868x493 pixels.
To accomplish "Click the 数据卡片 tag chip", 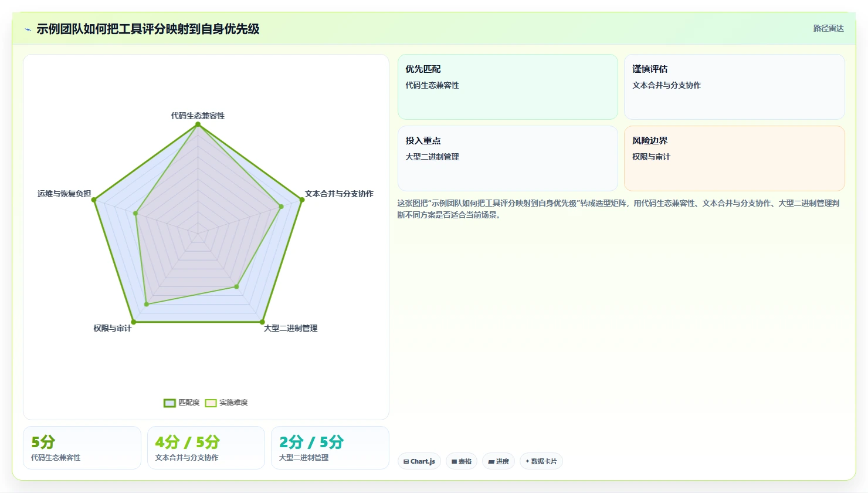I will click(541, 461).
